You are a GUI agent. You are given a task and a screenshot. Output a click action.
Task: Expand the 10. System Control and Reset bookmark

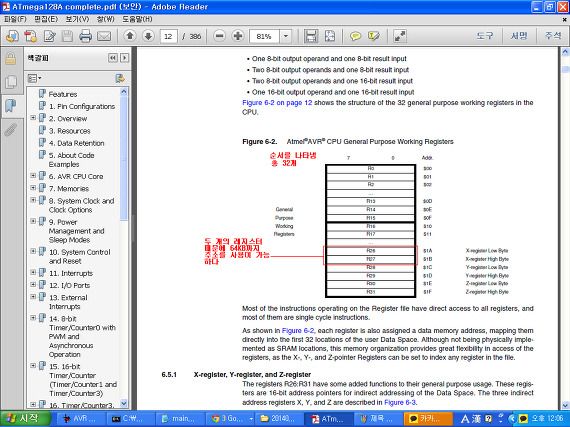click(x=33, y=251)
